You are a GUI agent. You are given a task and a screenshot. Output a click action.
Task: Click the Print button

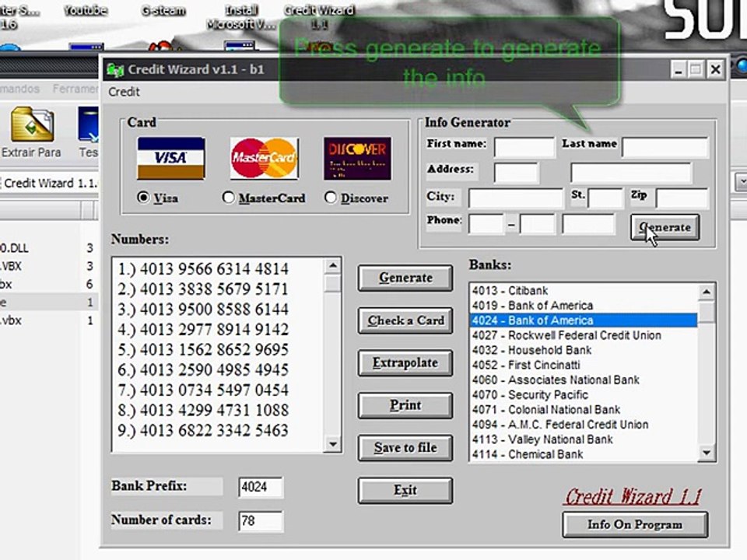pyautogui.click(x=405, y=405)
